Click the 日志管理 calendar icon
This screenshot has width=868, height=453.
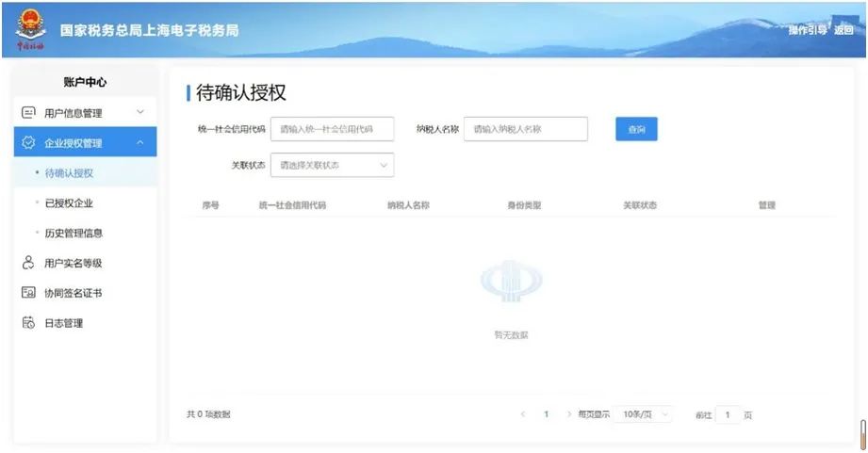28,322
